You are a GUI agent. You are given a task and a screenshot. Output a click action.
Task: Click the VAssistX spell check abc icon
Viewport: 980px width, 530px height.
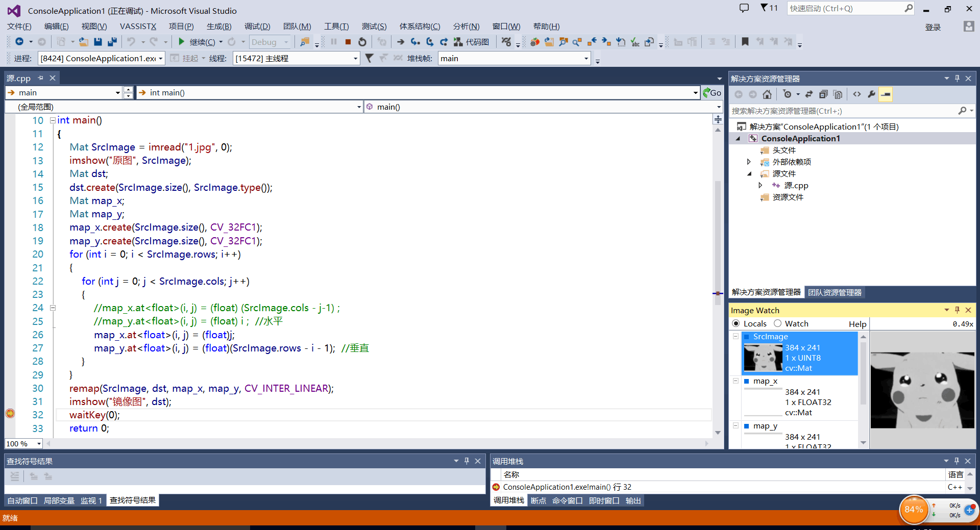click(x=635, y=42)
